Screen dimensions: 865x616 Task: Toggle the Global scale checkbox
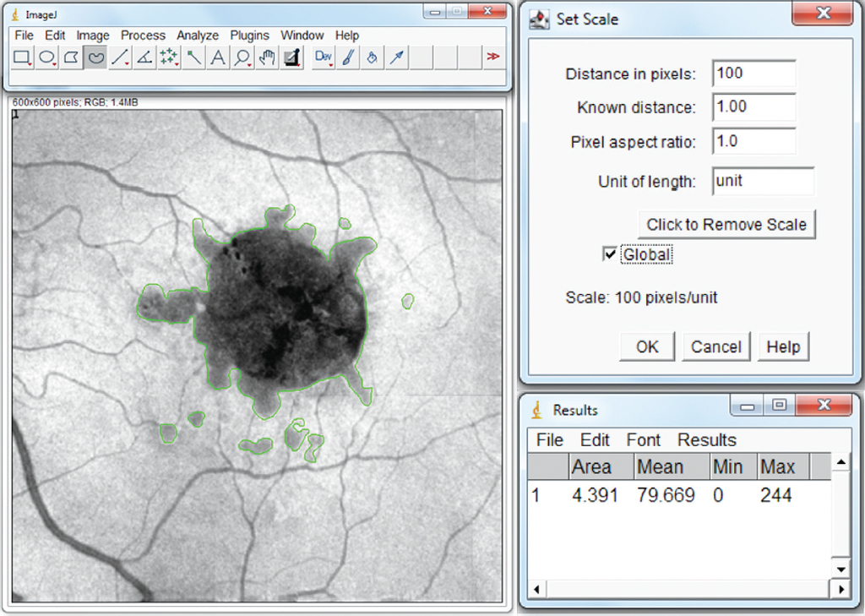tap(610, 254)
